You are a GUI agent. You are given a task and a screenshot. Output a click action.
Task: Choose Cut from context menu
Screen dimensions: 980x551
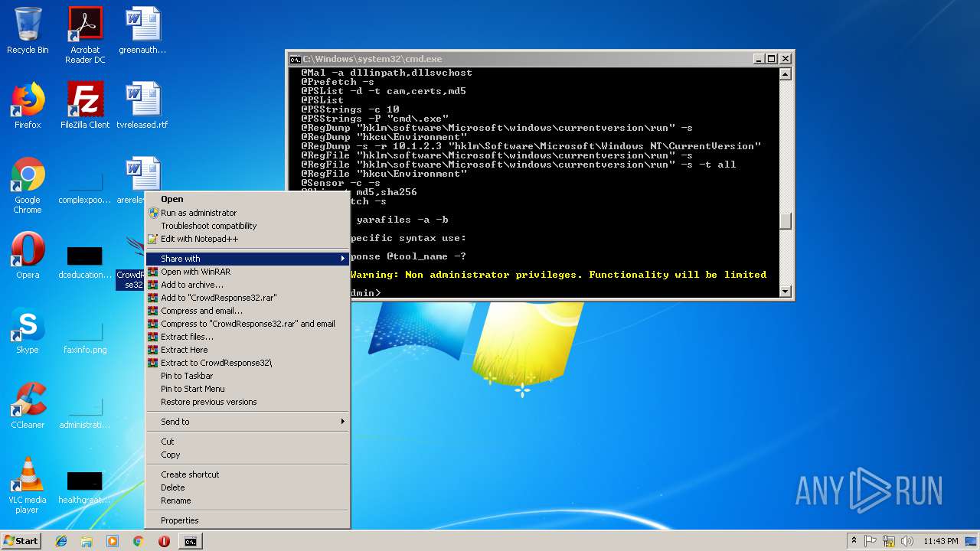click(248, 442)
